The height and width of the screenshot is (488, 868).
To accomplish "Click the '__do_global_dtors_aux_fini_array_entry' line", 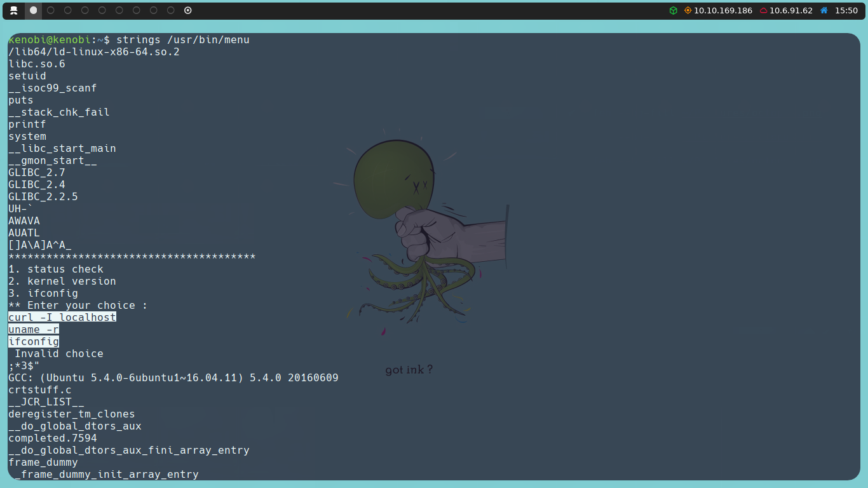I will [129, 451].
